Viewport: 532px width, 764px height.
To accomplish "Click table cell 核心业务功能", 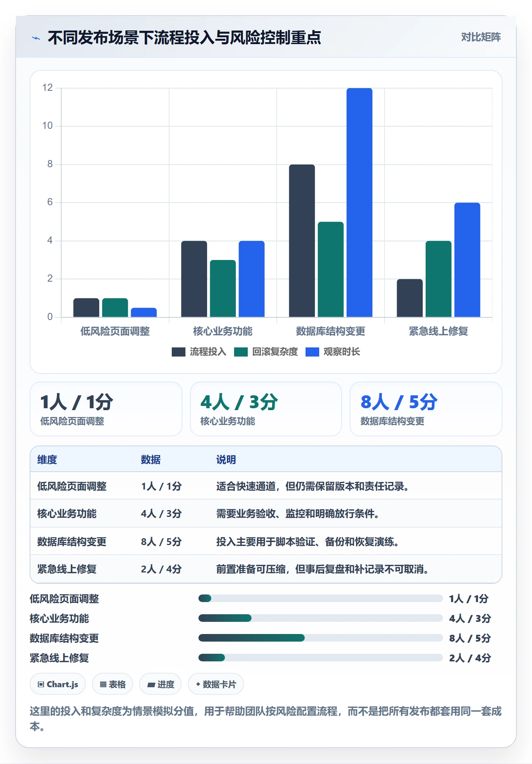I will tap(67, 514).
